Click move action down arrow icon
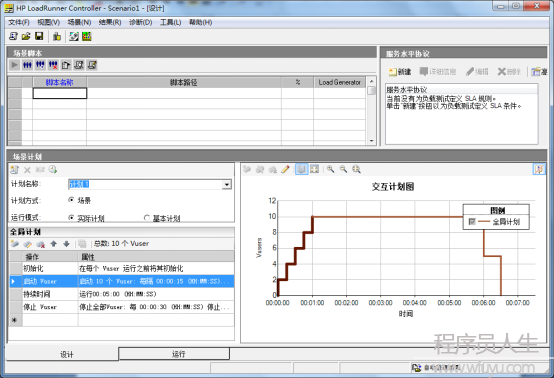Viewport: 554px width, 378px height. [x=66, y=244]
